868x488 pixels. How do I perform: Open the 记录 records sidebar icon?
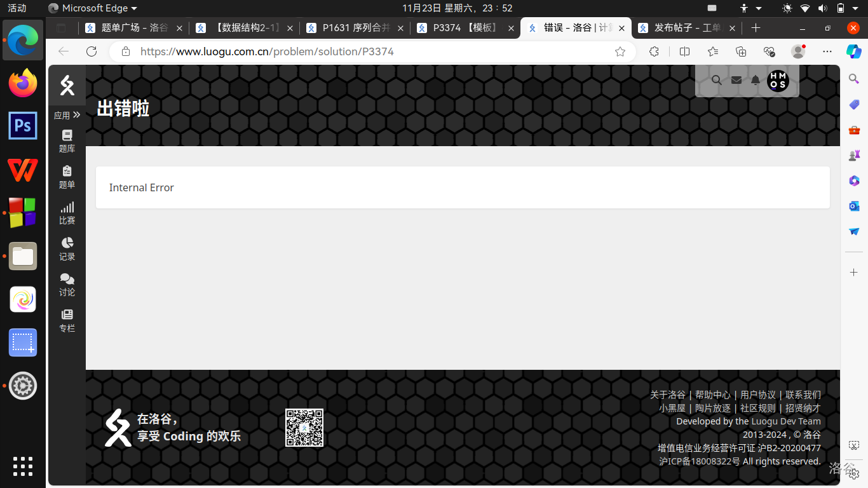tap(67, 249)
